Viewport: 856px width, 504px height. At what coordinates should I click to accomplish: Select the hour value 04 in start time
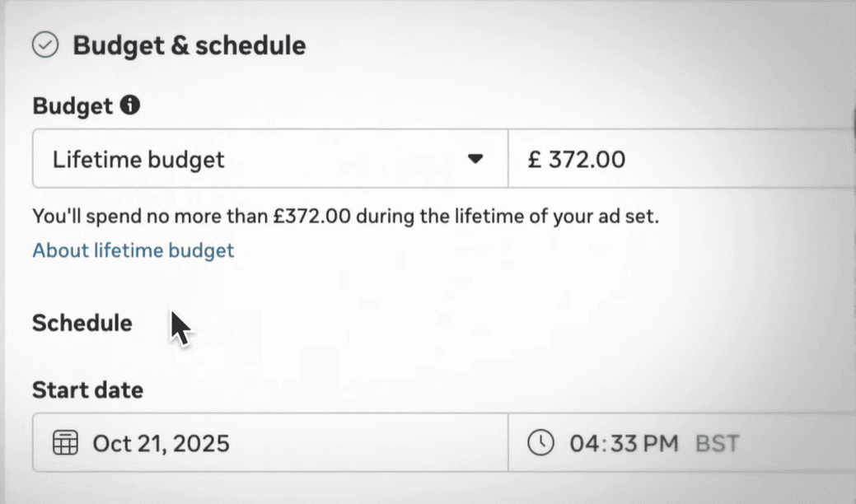[582, 444]
